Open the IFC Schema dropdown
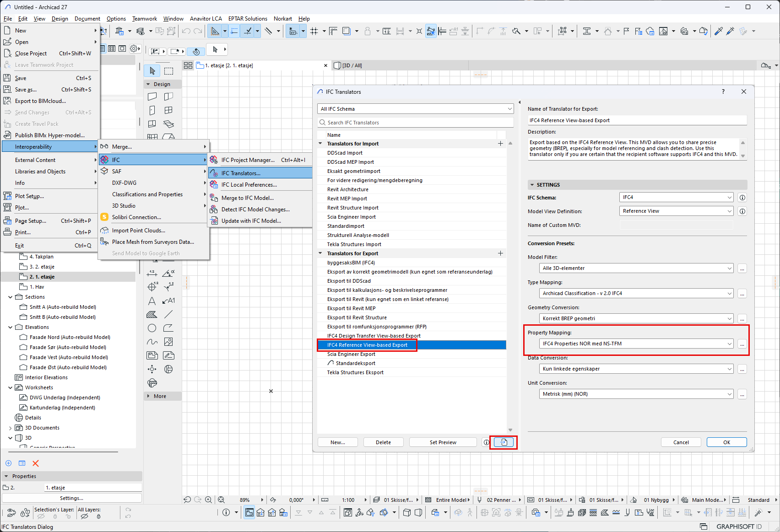Viewport: 780px width, 532px height. click(x=677, y=198)
